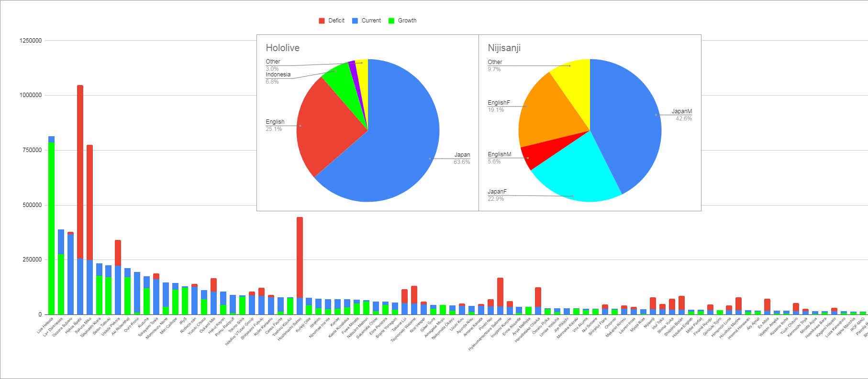Select the green segment of Takanashi Kiara bar
This screenshot has width=868, height=379.
(x=99, y=295)
